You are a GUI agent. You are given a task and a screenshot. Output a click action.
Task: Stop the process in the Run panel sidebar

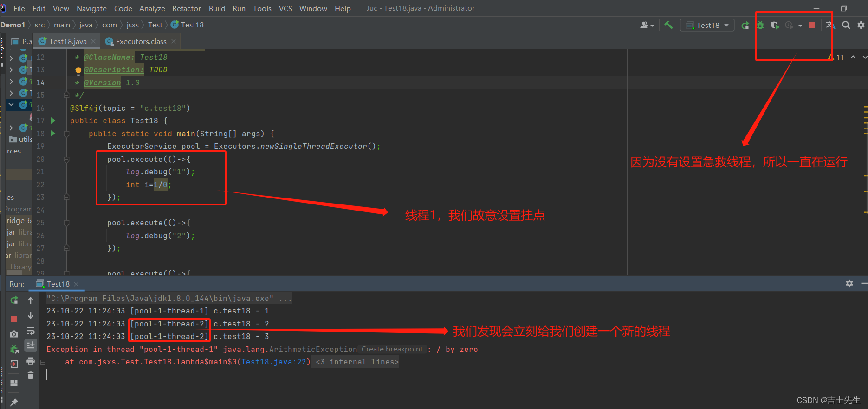(x=14, y=319)
